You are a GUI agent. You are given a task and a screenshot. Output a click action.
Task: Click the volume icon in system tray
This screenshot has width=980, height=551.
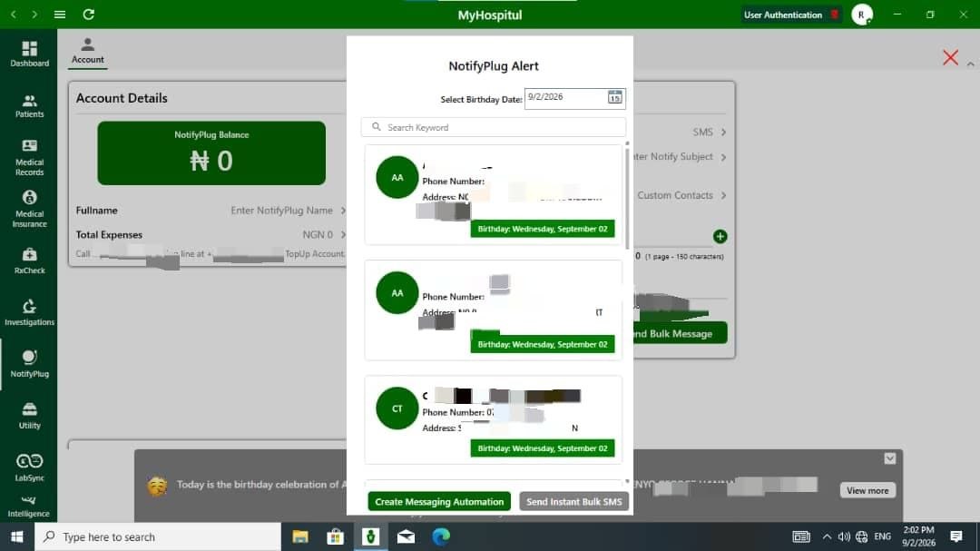[844, 536]
